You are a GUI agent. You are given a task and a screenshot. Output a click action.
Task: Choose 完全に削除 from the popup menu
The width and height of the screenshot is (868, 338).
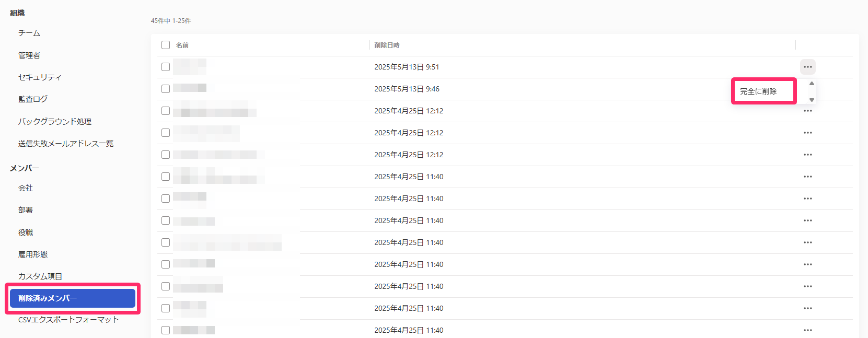(758, 91)
